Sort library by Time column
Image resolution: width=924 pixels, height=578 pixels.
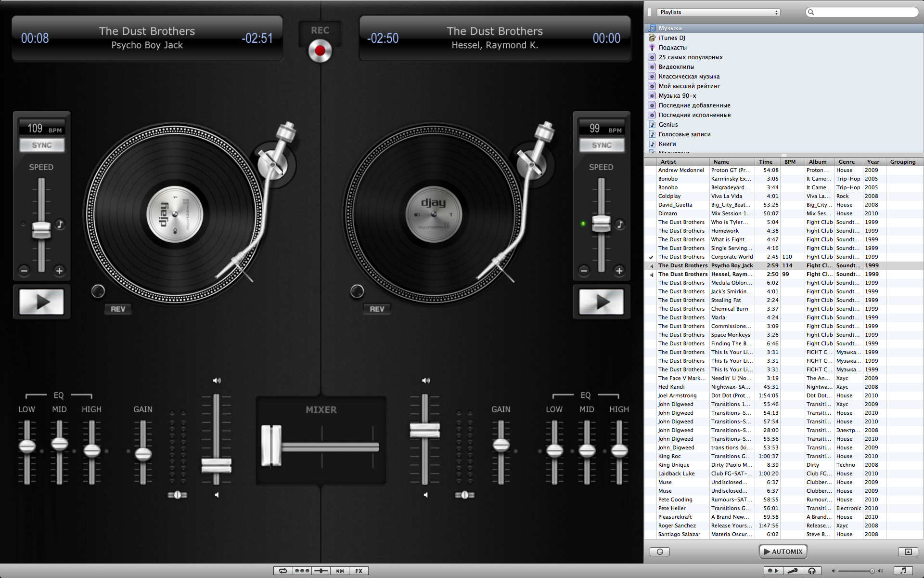767,162
